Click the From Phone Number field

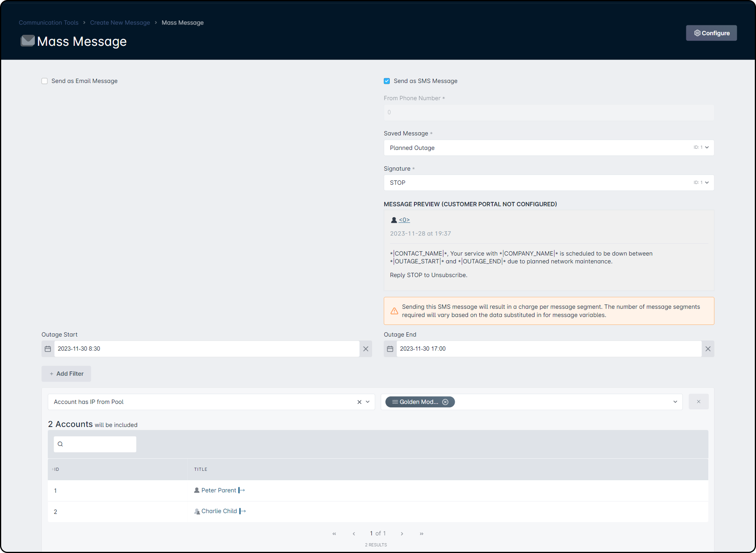549,113
